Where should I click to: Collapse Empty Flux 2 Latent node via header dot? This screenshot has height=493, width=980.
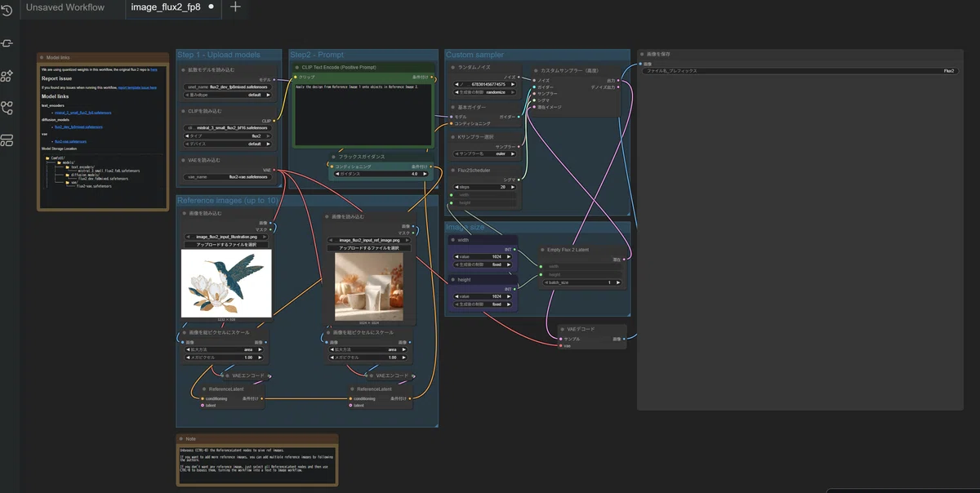(542, 250)
